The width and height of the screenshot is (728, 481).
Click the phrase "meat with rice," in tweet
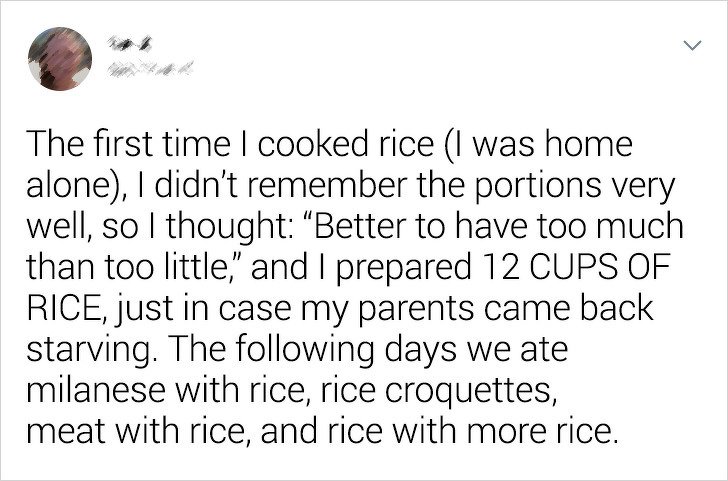(x=140, y=432)
